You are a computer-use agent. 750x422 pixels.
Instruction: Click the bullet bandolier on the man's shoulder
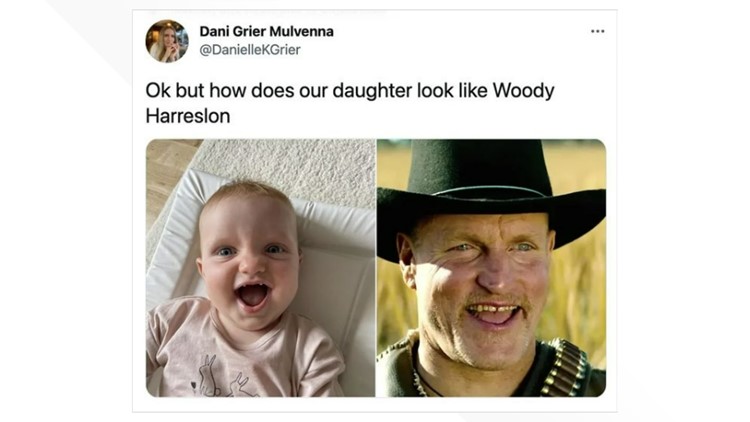564,368
